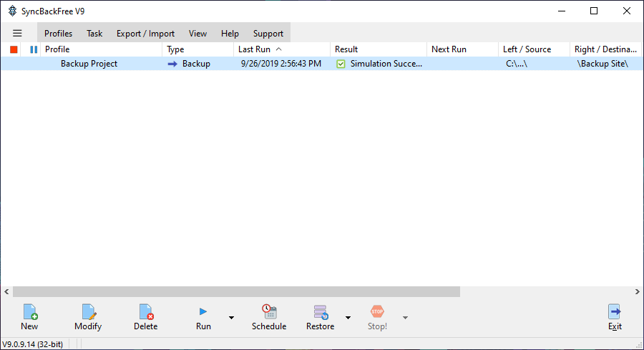This screenshot has width=644, height=350.
Task: Click the Modify profile icon
Action: tap(88, 312)
